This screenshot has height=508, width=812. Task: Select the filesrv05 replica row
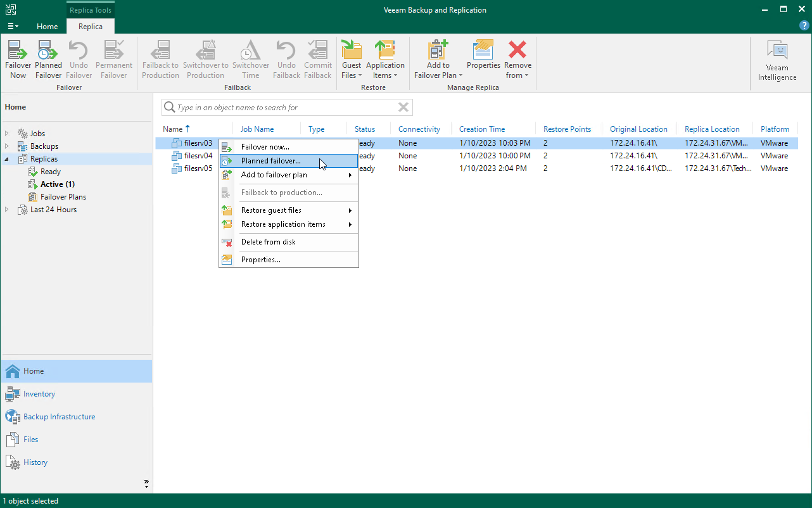tap(477, 168)
